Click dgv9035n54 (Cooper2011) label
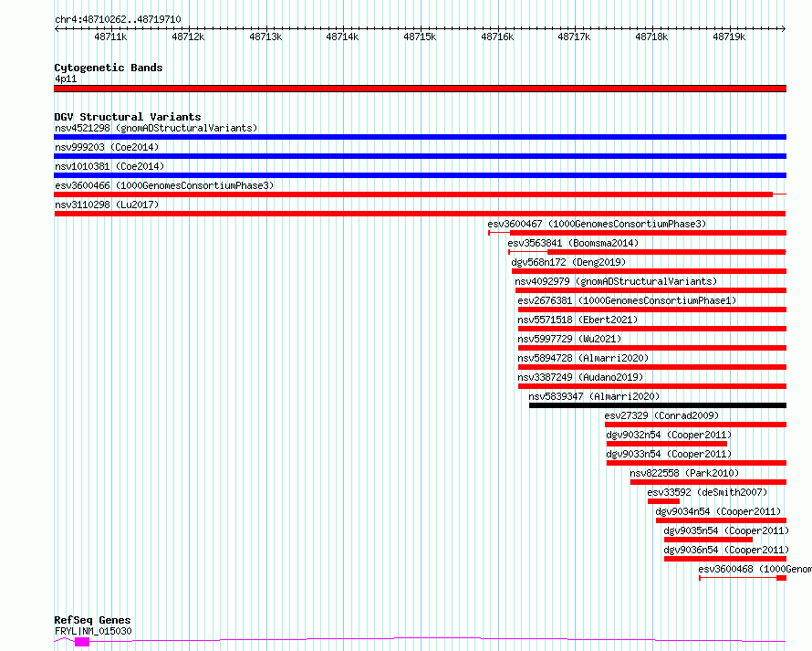 click(x=726, y=530)
